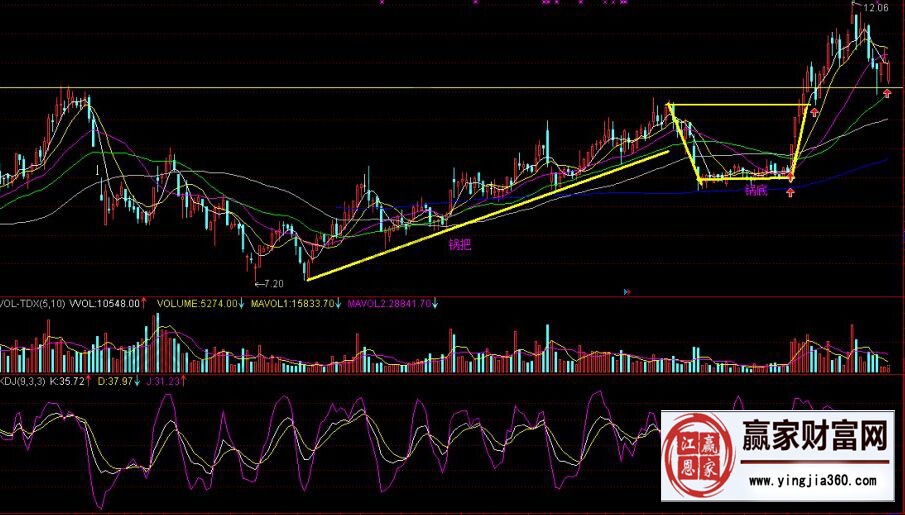The height and width of the screenshot is (515, 905).
Task: Click the red arrow at the far-right pullback
Action: (887, 93)
